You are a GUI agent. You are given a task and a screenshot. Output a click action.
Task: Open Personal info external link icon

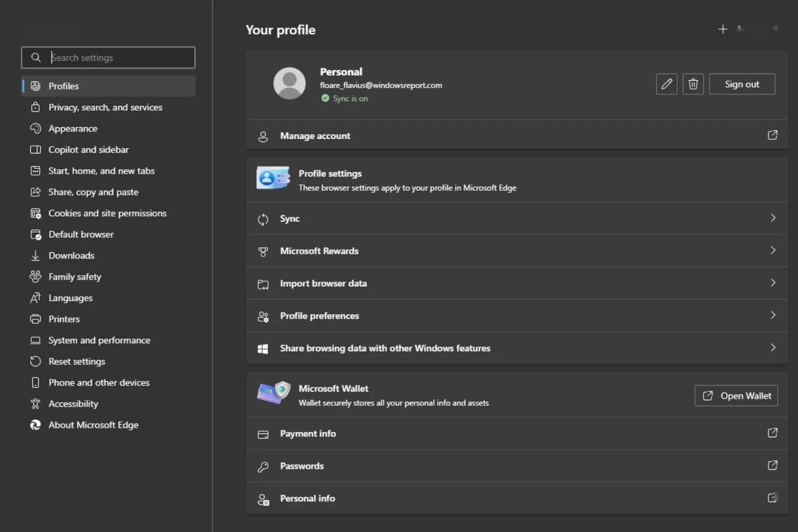(x=773, y=498)
